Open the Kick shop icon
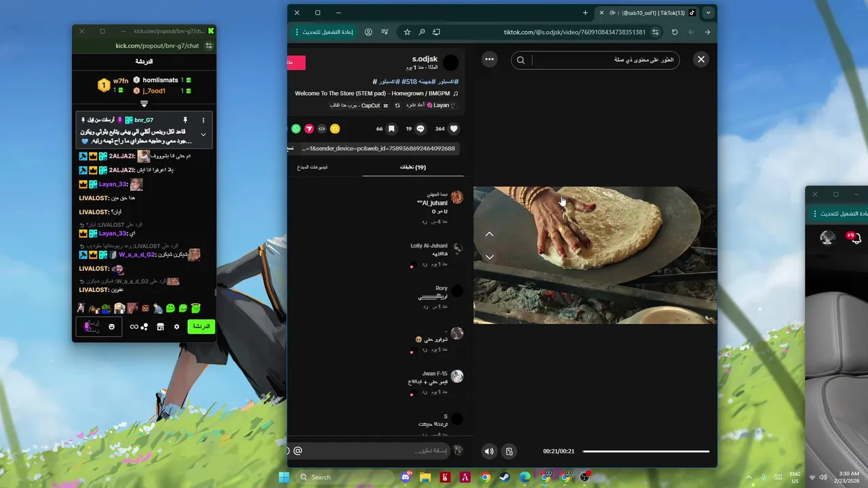The height and width of the screenshot is (488, 868). coord(160,327)
